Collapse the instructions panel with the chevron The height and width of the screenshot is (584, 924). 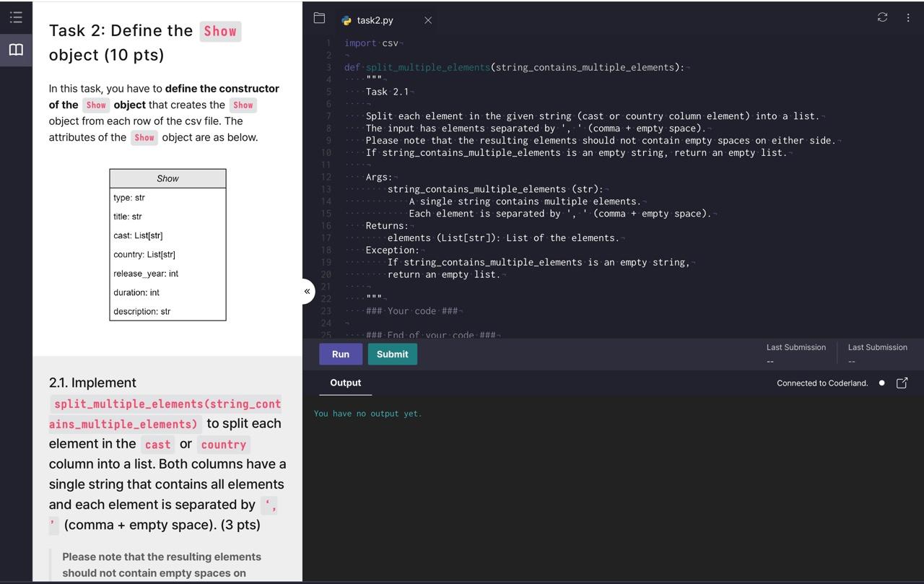tap(307, 291)
